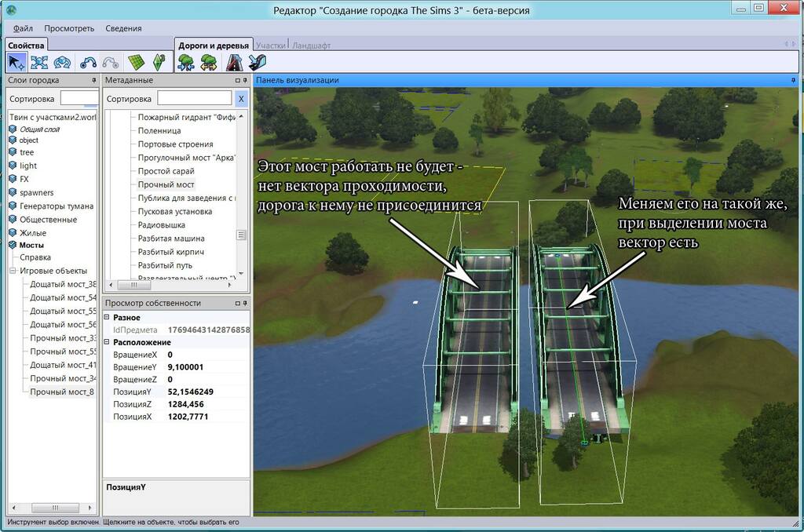
Task: Toggle the checked Мосты layer icon
Action: tap(13, 245)
